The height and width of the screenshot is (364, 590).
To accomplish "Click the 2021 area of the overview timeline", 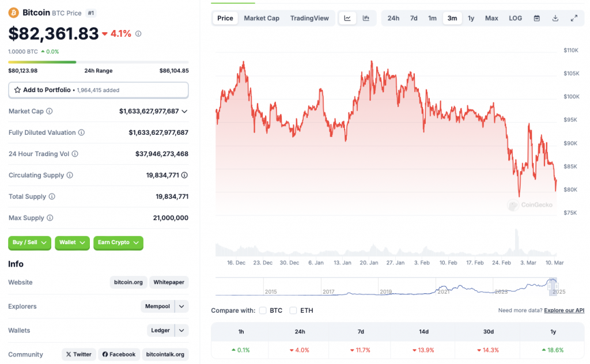I will [x=443, y=291].
